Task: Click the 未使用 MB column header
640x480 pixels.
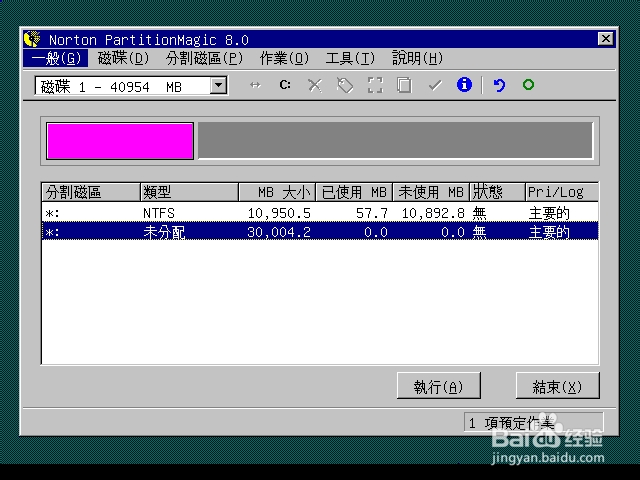Action: (431, 192)
